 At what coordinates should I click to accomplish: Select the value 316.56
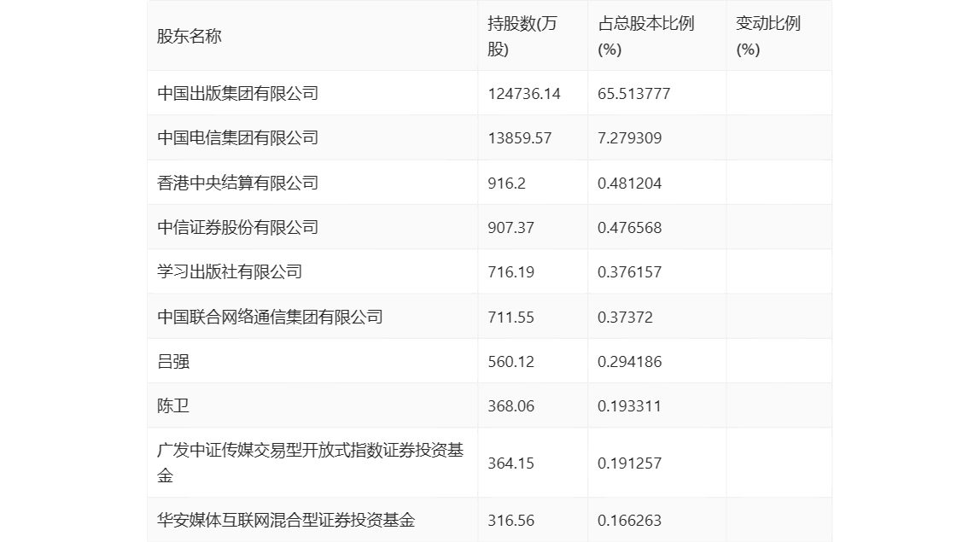(510, 520)
